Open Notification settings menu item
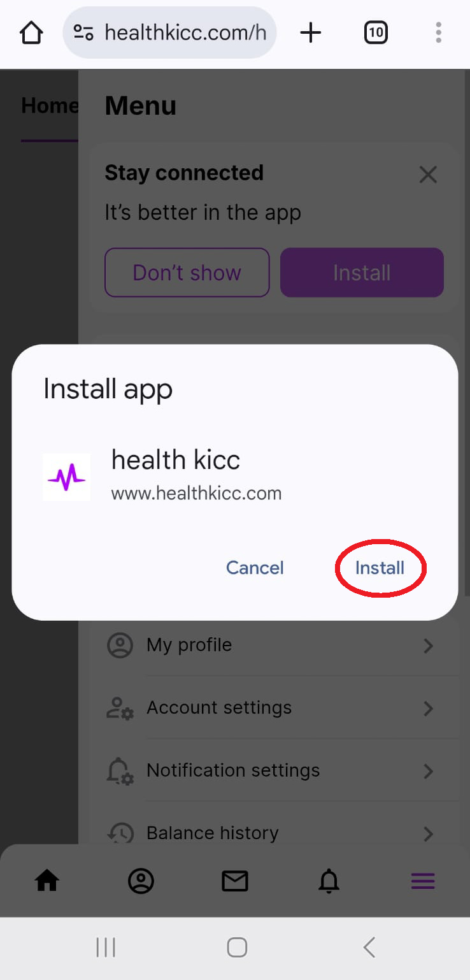This screenshot has height=980, width=470. tap(274, 770)
